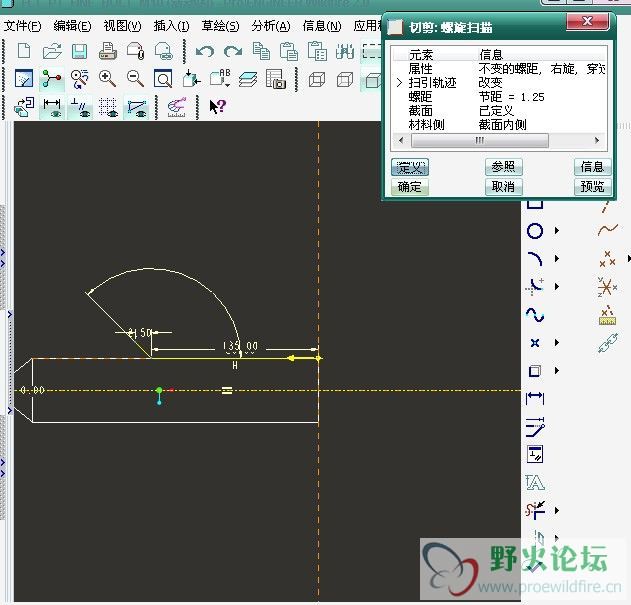631x605 pixels.
Task: Select the dimension tool in sketcher toolbar
Action: (x=535, y=398)
